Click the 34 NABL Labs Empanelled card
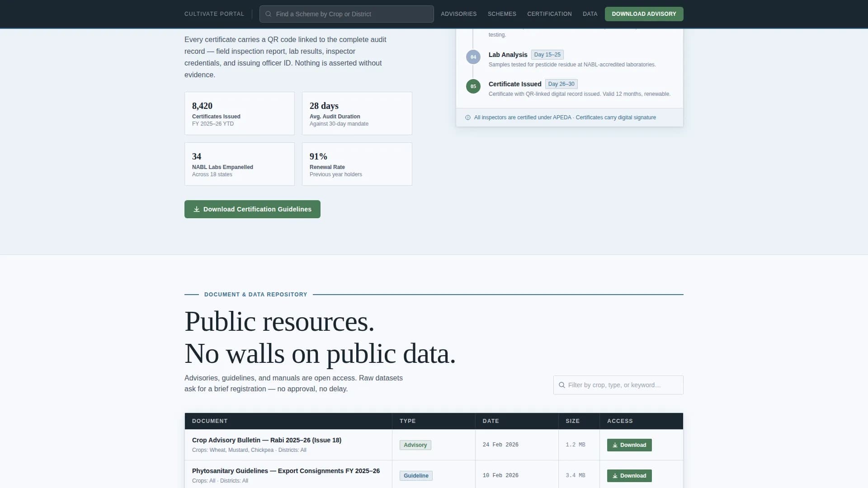Image resolution: width=868 pixels, height=488 pixels. coord(240,164)
